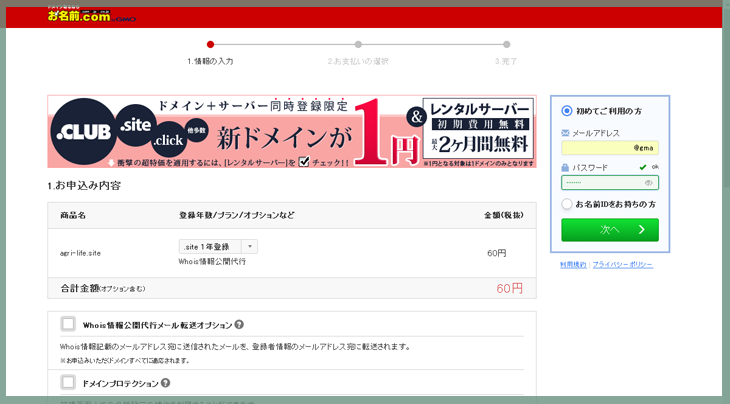Click the lock icon next to パスワード
Image resolution: width=730 pixels, height=404 pixels.
click(x=565, y=168)
